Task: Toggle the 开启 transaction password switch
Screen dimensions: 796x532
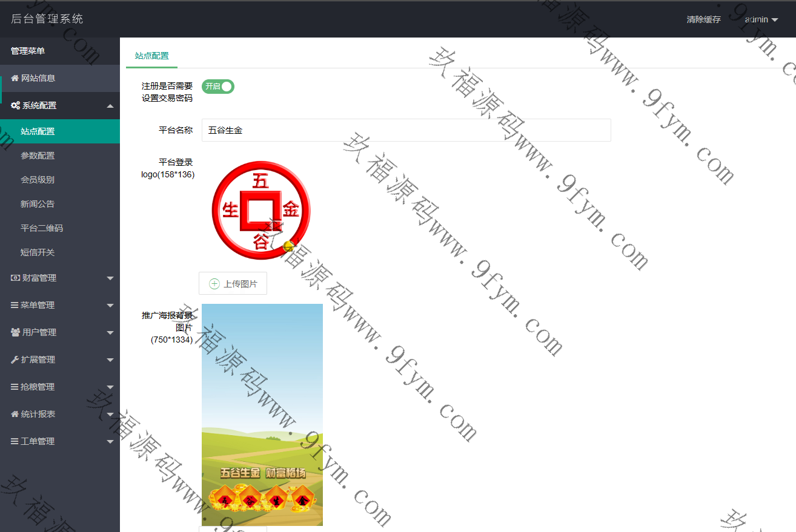Action: [x=218, y=87]
